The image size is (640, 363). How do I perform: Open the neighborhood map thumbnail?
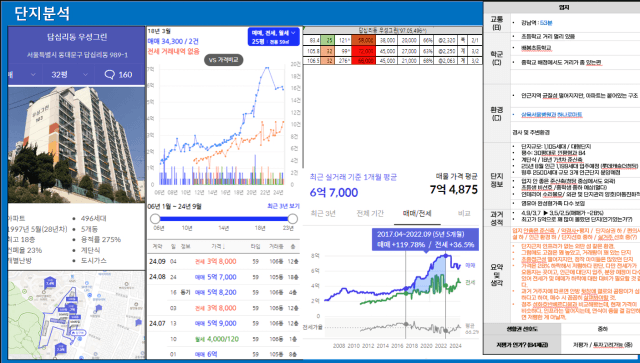tap(76, 315)
